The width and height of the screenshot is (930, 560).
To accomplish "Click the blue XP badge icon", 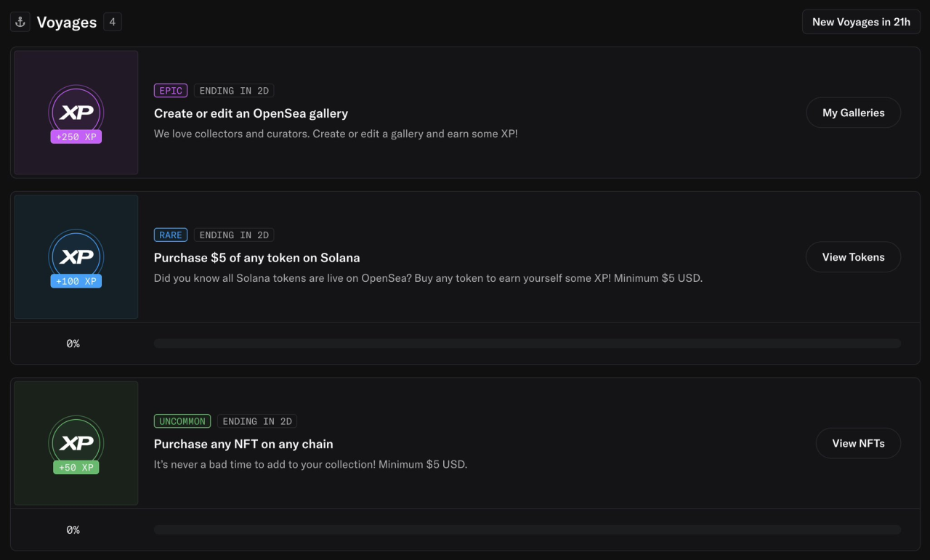I will 76,256.
